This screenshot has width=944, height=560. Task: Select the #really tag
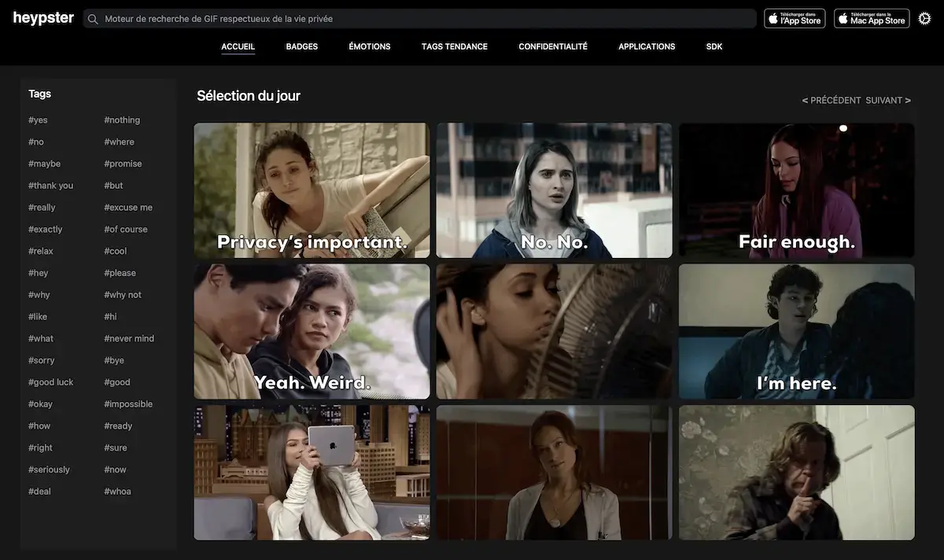point(42,208)
